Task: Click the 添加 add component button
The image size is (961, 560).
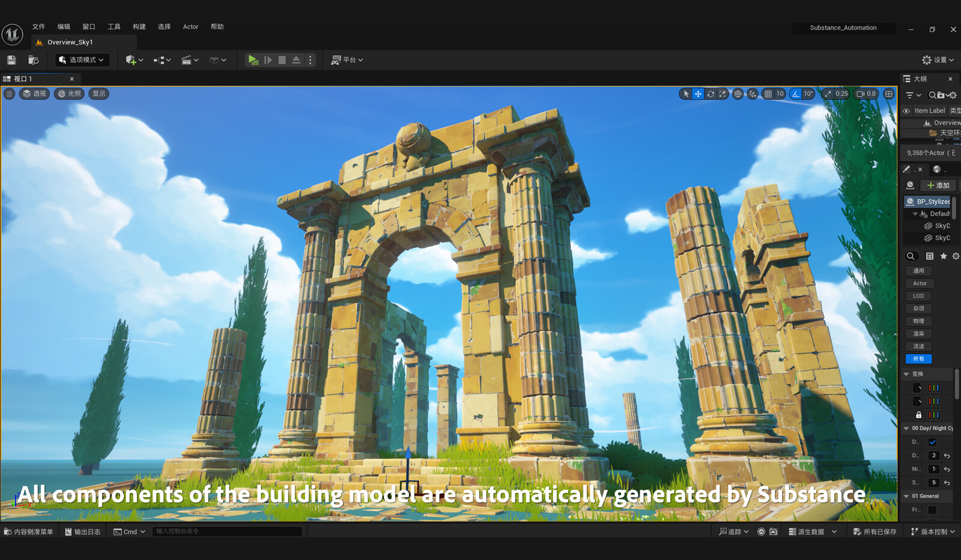Action: (938, 185)
